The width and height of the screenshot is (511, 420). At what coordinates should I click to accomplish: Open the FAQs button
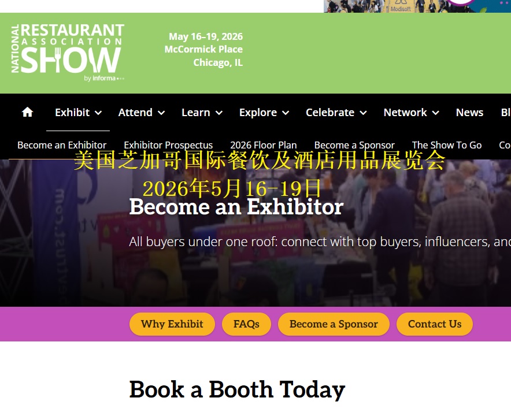[246, 324]
